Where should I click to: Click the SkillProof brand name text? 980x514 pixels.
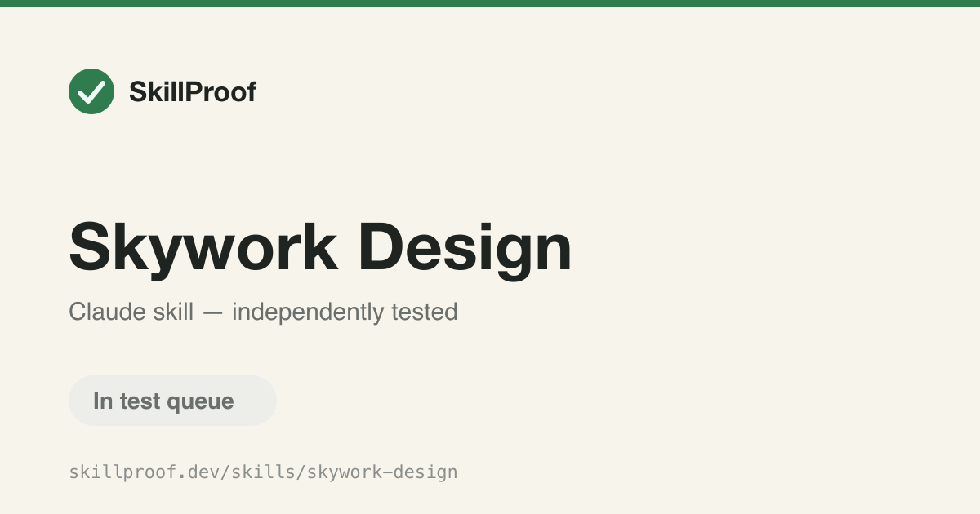pos(193,92)
